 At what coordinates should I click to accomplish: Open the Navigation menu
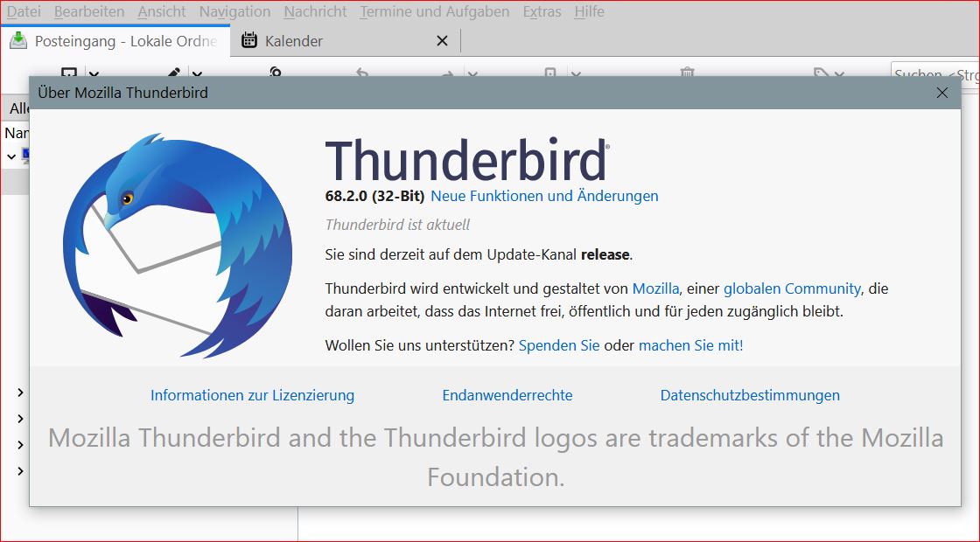click(x=234, y=11)
